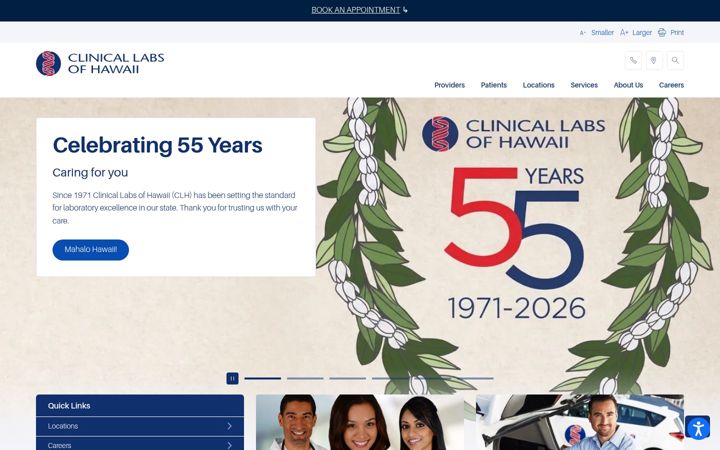
Task: Pause the hero slideshow
Action: click(x=232, y=378)
